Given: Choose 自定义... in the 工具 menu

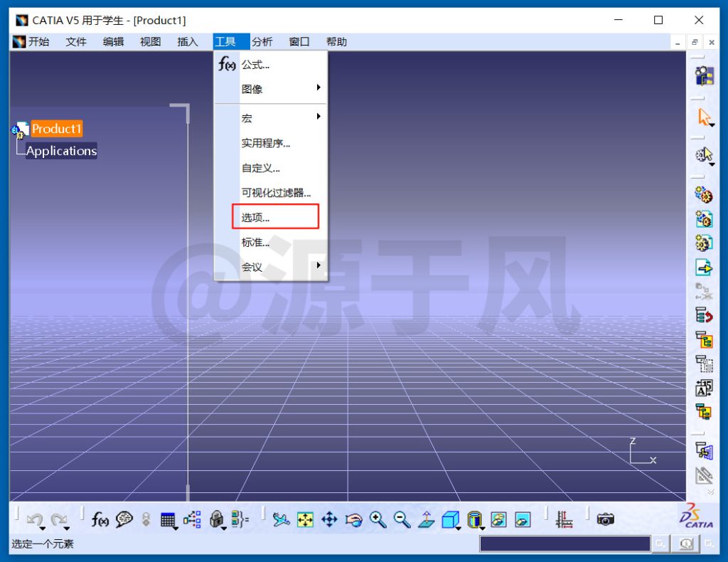Looking at the screenshot, I should (x=271, y=168).
